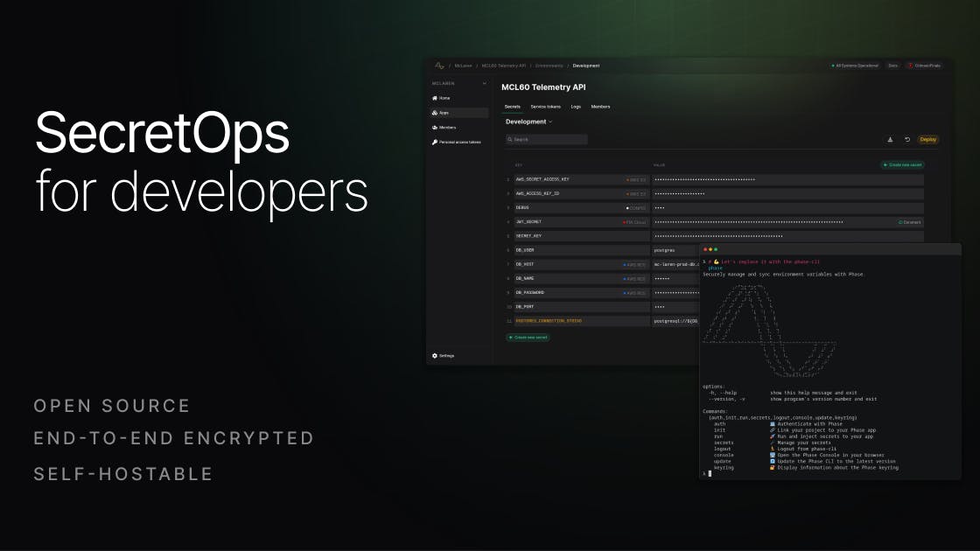Open the Development environment dropdown
Image resolution: width=980 pixels, height=551 pixels.
(x=528, y=122)
